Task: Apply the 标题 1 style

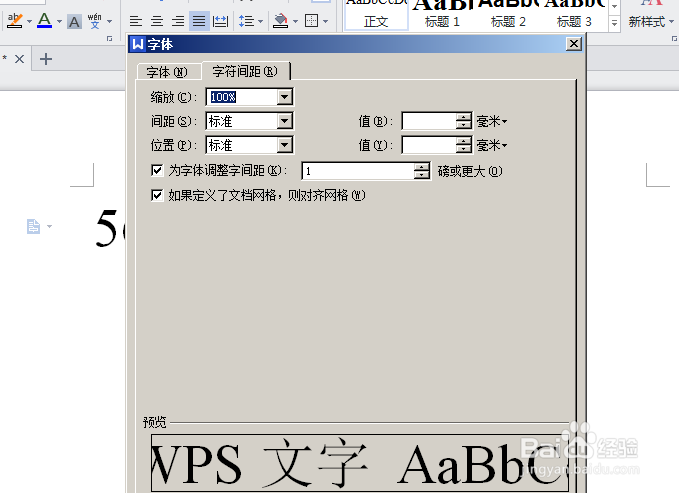Action: tap(442, 15)
